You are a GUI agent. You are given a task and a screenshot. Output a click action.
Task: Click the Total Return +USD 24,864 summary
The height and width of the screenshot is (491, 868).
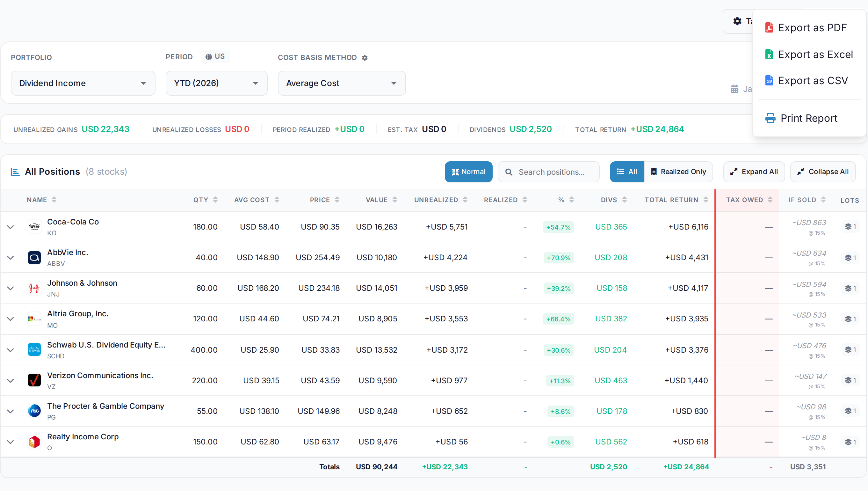629,129
